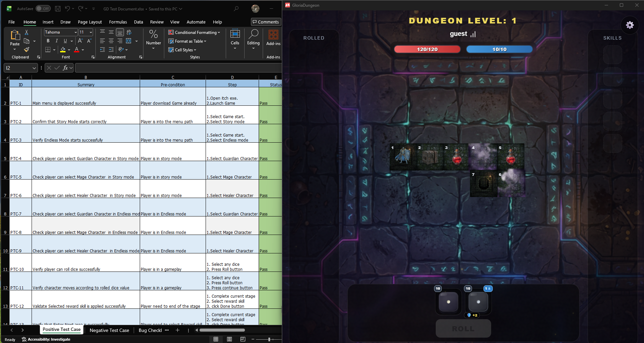Toggle Italic formatting
The image size is (644, 343).
56,41
